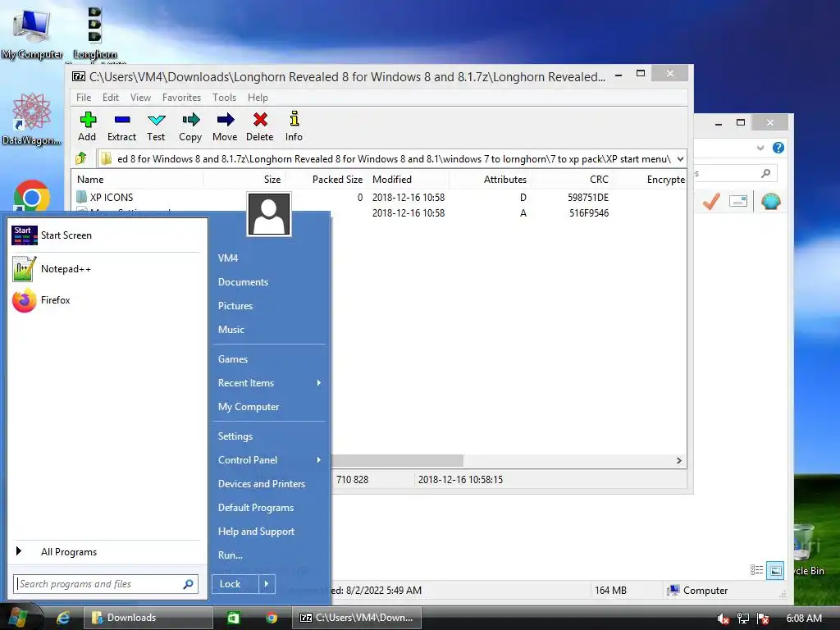Open Chrome from the taskbar
The height and width of the screenshot is (630, 840).
[x=272, y=618]
